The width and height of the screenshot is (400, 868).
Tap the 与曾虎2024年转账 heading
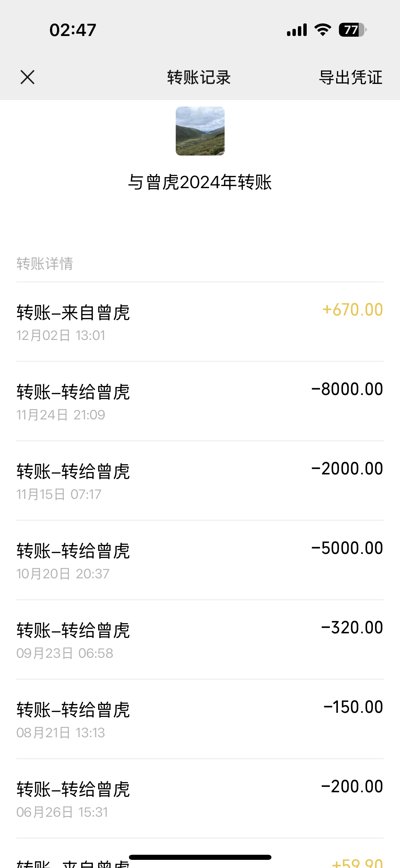tap(200, 182)
